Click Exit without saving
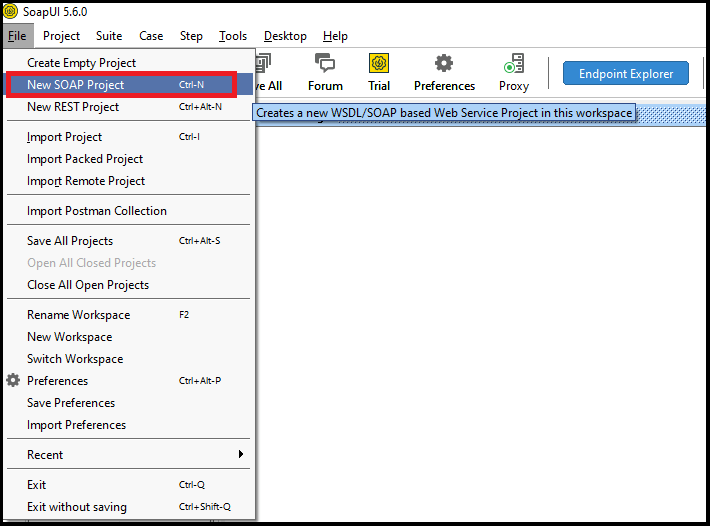The width and height of the screenshot is (710, 526). [x=77, y=507]
